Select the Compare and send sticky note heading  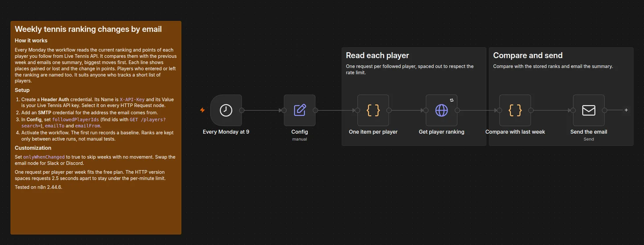[528, 56]
